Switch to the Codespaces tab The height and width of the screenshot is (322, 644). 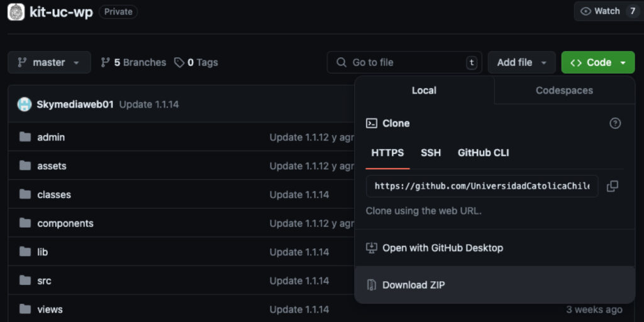click(x=564, y=91)
